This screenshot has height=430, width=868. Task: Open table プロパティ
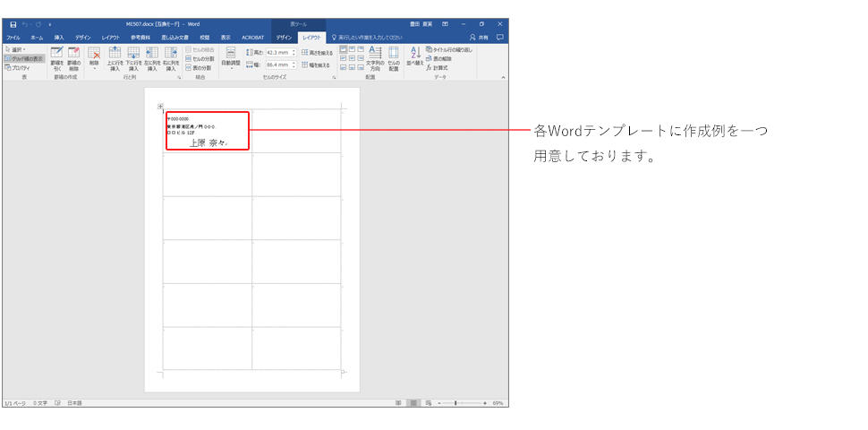(x=17, y=67)
